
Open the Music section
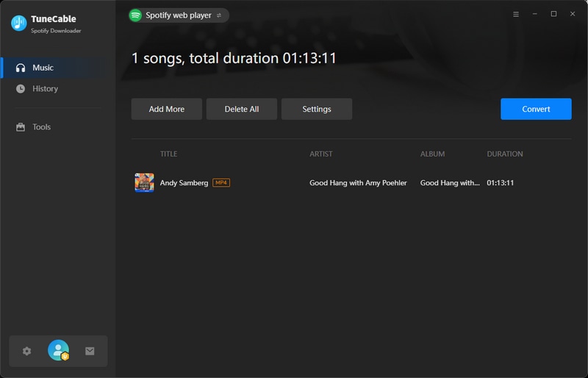[58, 68]
